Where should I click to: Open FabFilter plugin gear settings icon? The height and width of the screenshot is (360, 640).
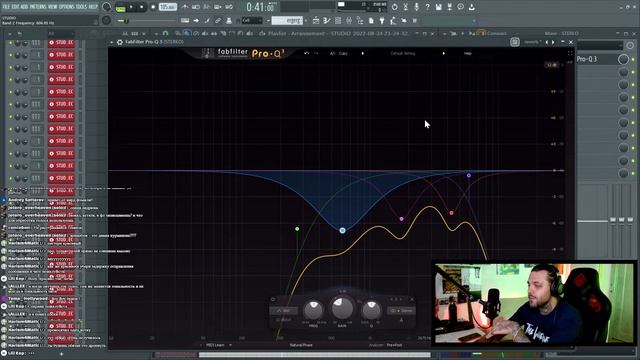(120, 42)
